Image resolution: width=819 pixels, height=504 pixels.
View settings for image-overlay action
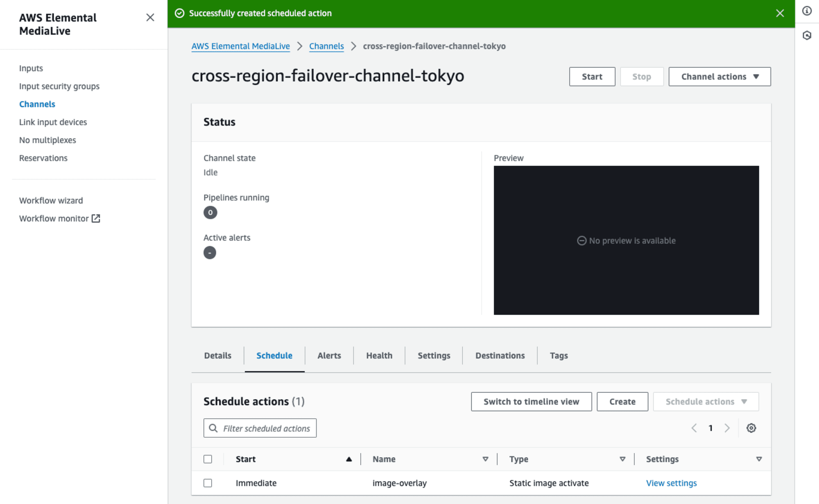point(672,482)
